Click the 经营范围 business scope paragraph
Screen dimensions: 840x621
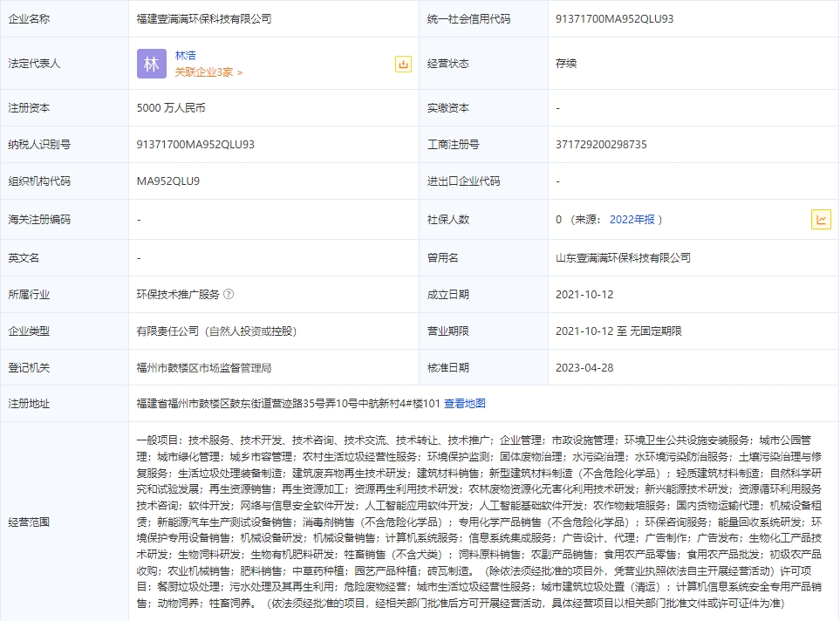tap(480, 521)
